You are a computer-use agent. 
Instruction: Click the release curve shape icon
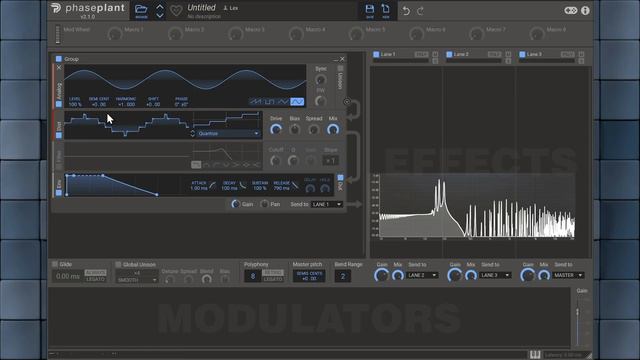[x=295, y=185]
